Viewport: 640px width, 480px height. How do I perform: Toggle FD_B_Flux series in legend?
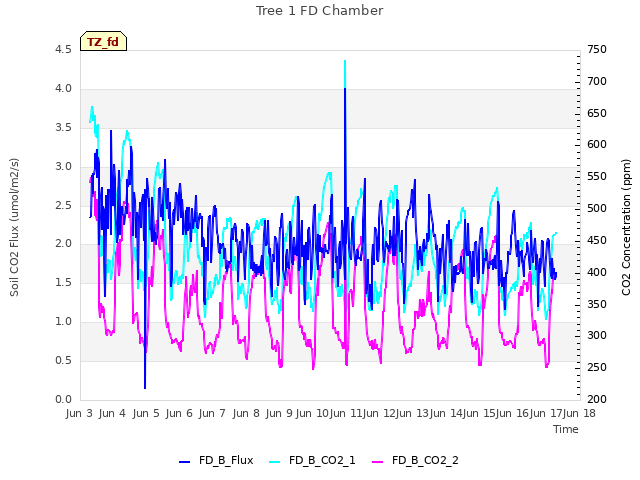tap(216, 460)
